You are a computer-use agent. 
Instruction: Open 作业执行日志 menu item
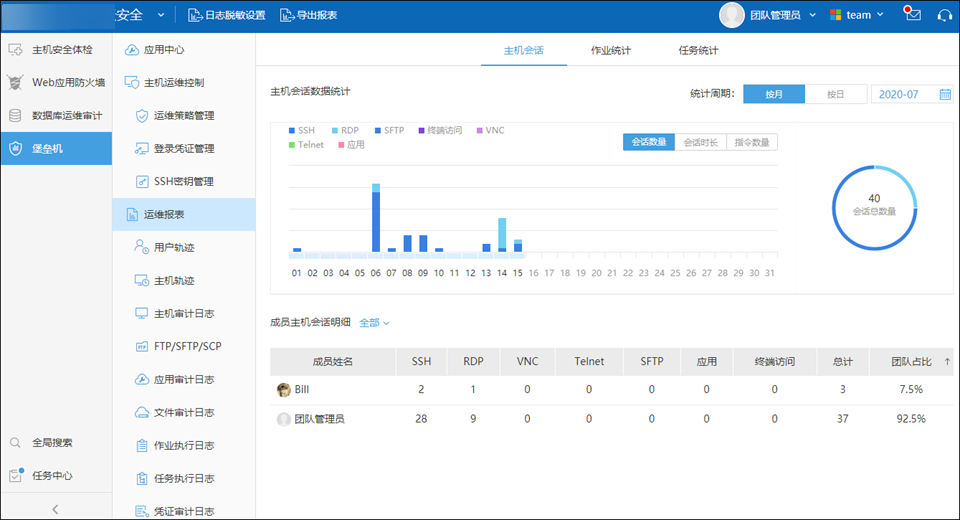tap(184, 446)
